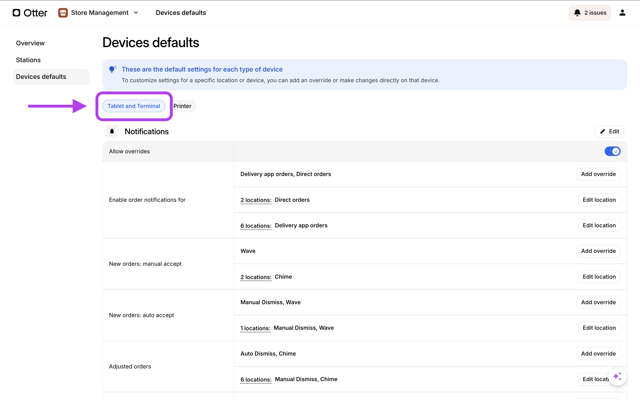The image size is (640, 400).
Task: Toggle the Allow overrides switch
Action: pos(612,152)
